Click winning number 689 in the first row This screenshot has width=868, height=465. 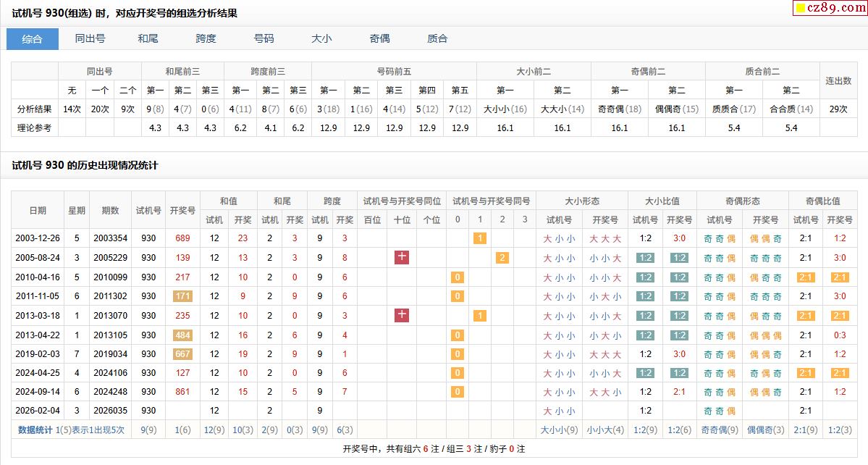(x=182, y=238)
